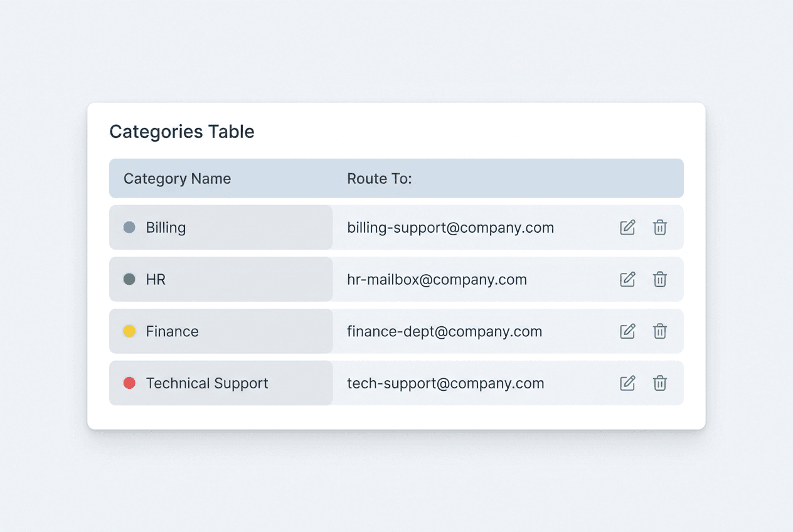Select the Billing category name
The image size is (793, 532).
tap(166, 228)
